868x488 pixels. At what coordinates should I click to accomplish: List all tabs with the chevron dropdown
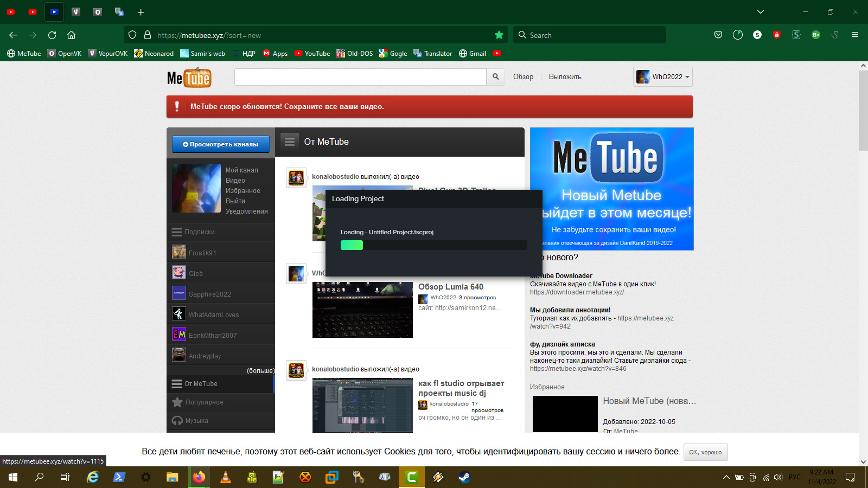761,12
